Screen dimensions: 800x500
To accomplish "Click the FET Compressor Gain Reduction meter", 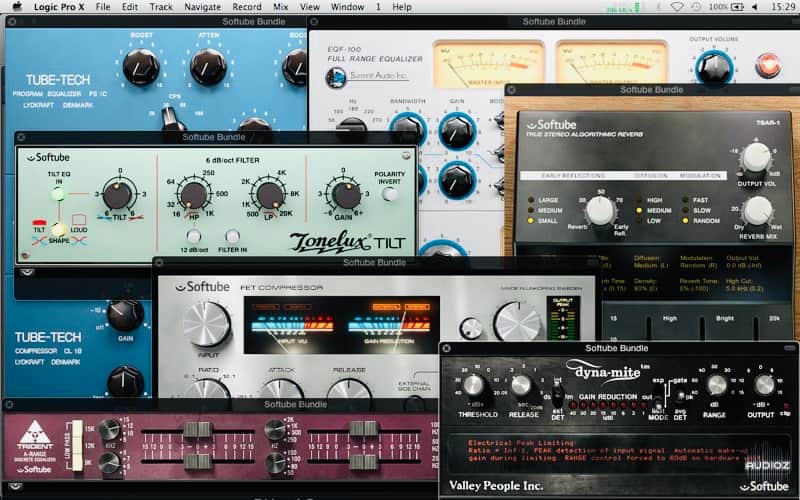I will 391,326.
